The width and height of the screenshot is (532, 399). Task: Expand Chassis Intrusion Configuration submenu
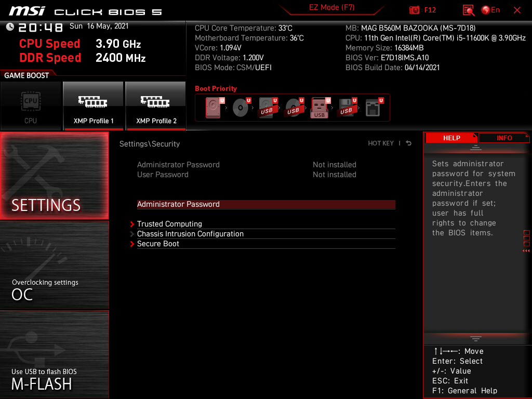tap(266, 234)
